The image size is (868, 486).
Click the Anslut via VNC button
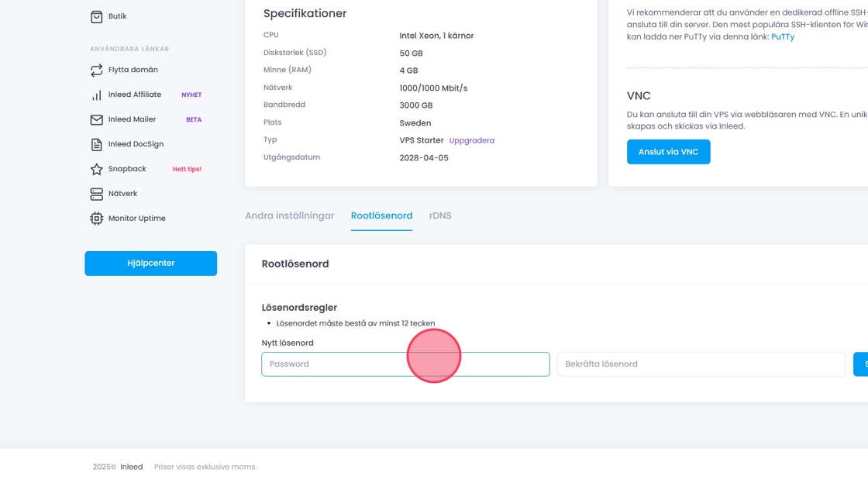(x=668, y=152)
